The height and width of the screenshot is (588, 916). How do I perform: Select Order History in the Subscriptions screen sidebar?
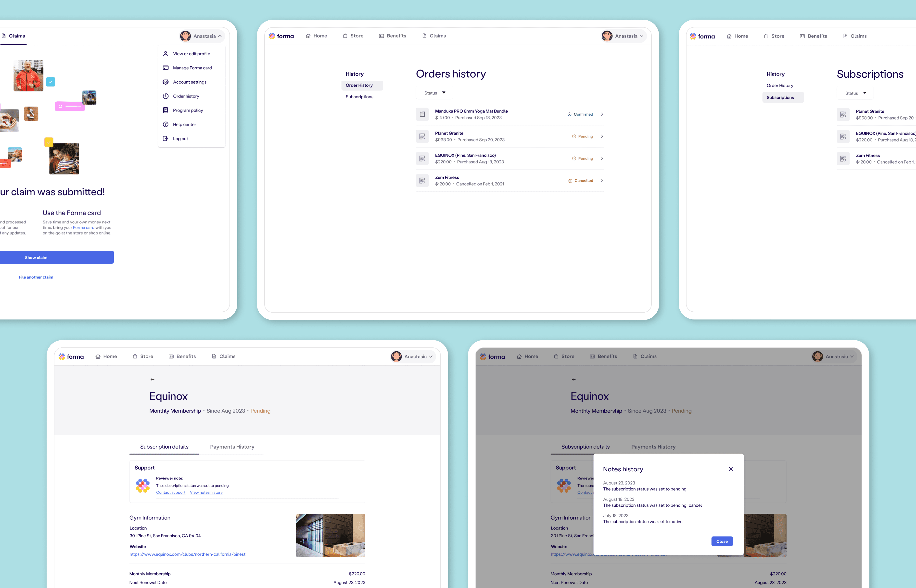click(780, 86)
